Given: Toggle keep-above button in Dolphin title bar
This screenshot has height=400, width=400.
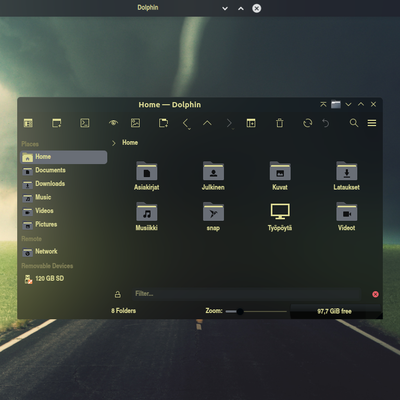Looking at the screenshot, I should point(323,104).
